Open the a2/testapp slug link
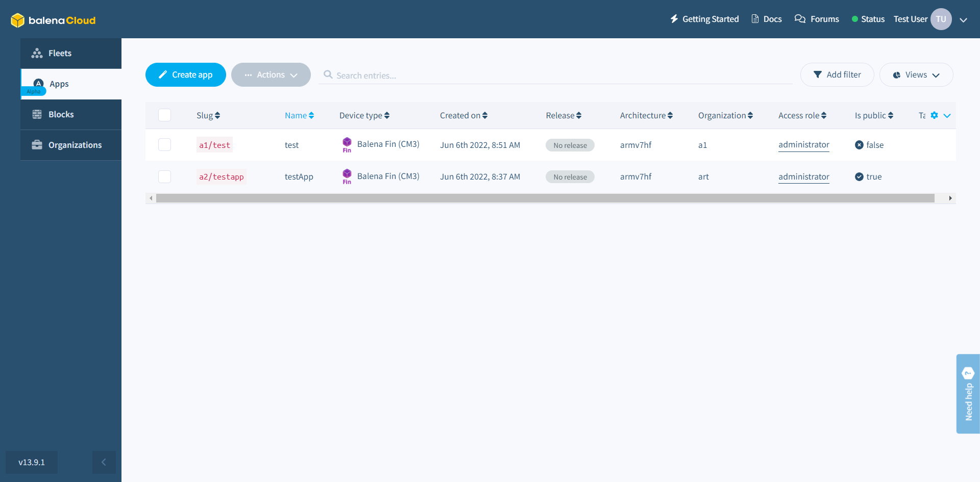Screen dimensions: 980x482 tap(221, 177)
